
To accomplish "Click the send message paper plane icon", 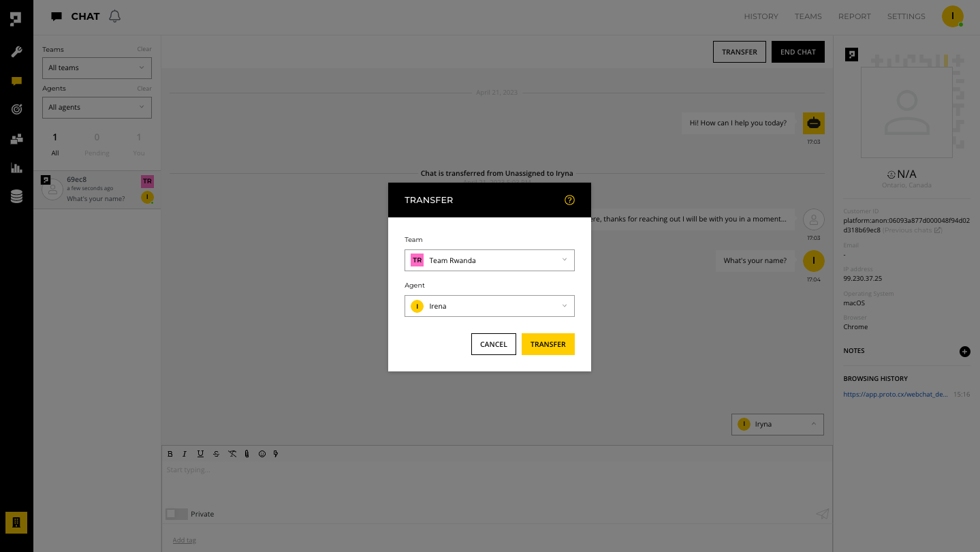I will tap(823, 514).
